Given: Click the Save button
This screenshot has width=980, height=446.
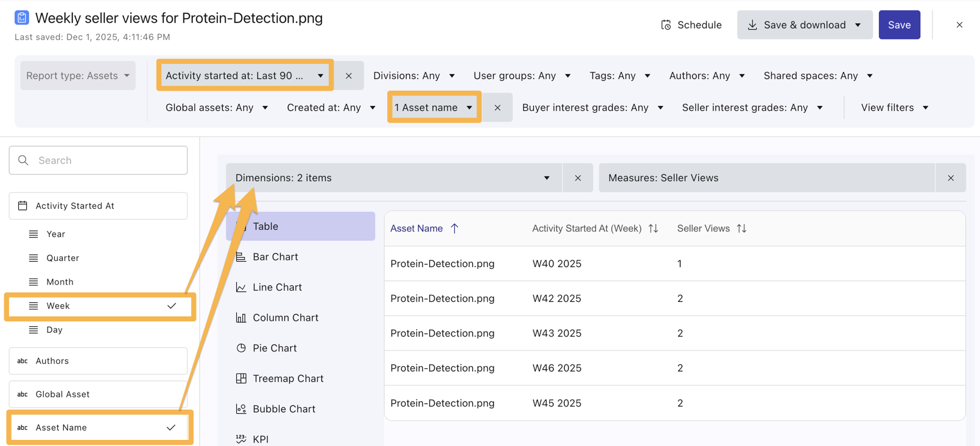Looking at the screenshot, I should coord(899,25).
